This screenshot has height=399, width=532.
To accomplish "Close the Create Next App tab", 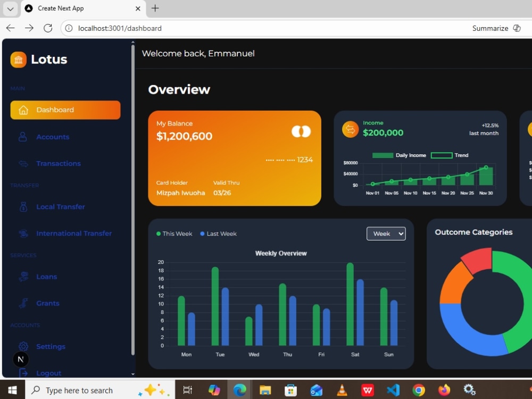I will point(138,9).
